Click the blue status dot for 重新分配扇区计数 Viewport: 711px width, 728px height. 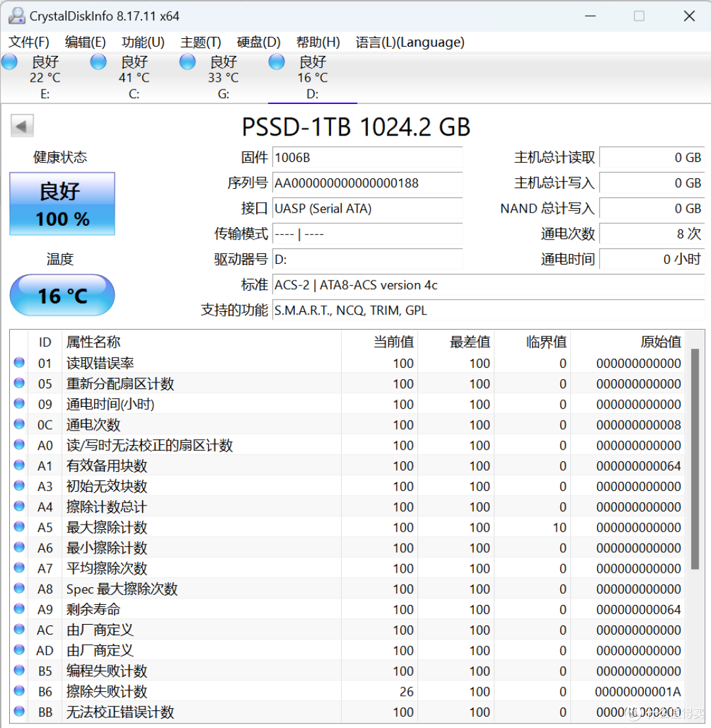pos(19,382)
